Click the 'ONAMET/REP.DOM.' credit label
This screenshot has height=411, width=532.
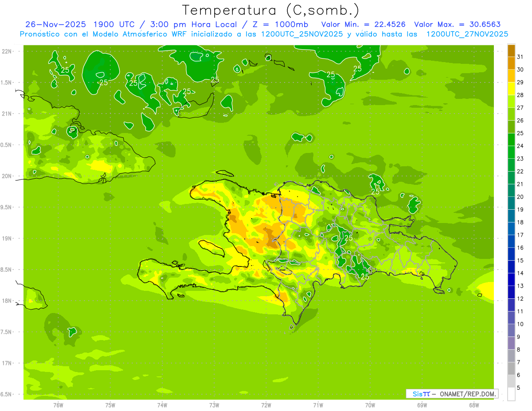[468, 394]
